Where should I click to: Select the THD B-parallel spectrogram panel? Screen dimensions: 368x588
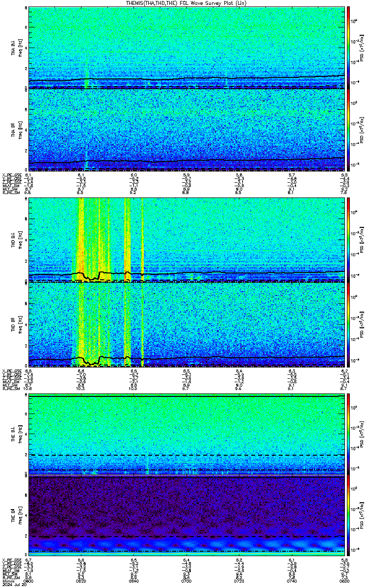point(186,325)
